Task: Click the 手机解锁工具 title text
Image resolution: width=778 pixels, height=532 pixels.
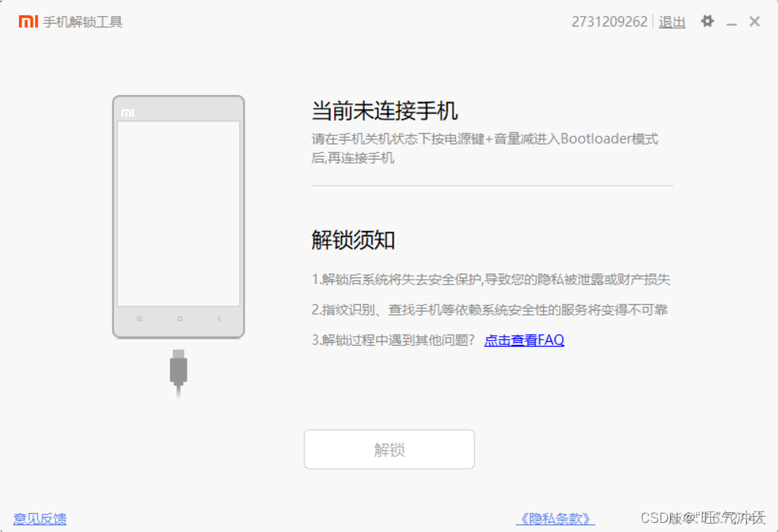Action: (82, 22)
